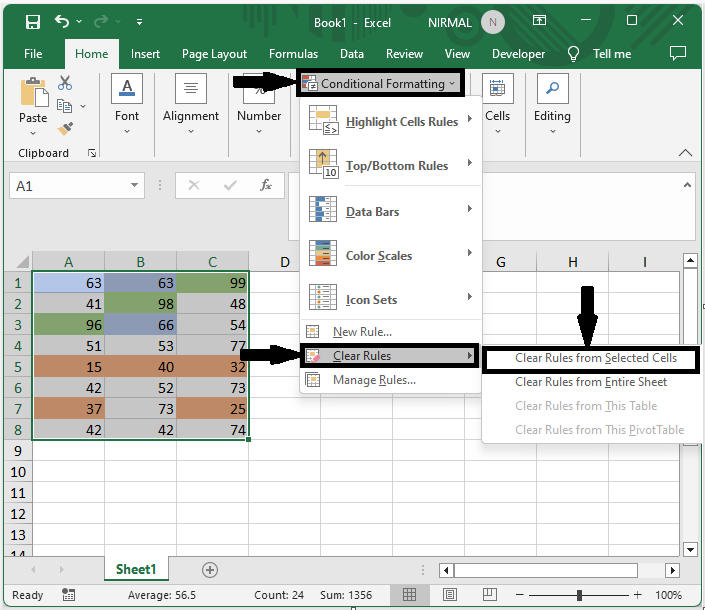Click Clear Rules from Selected Cells

coord(591,358)
